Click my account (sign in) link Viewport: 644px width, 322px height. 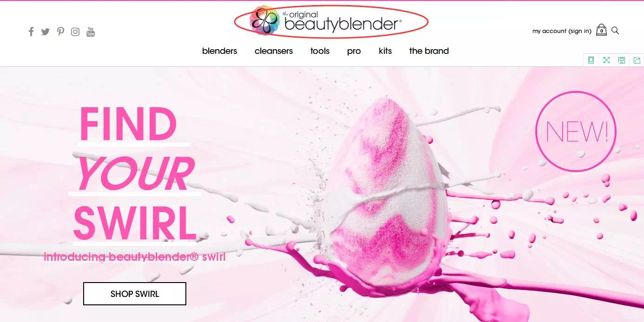click(x=562, y=31)
